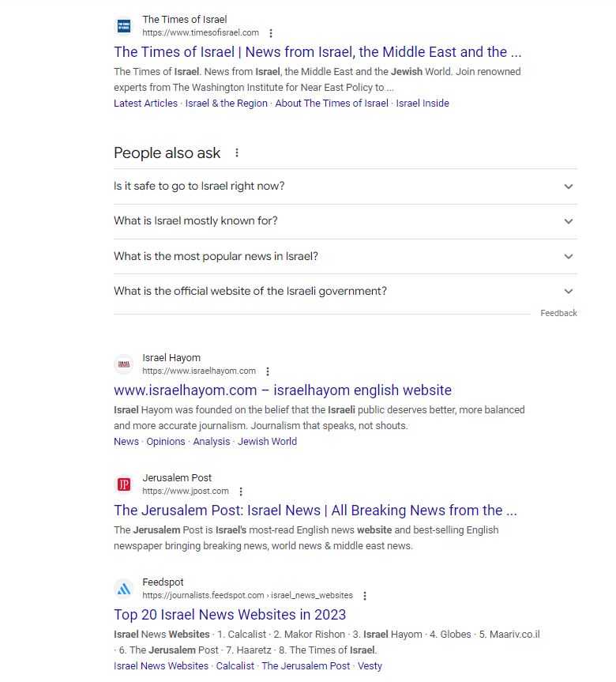This screenshot has width=616, height=682.
Task: Click the Jerusalem Post JP logo icon
Action: tap(126, 484)
